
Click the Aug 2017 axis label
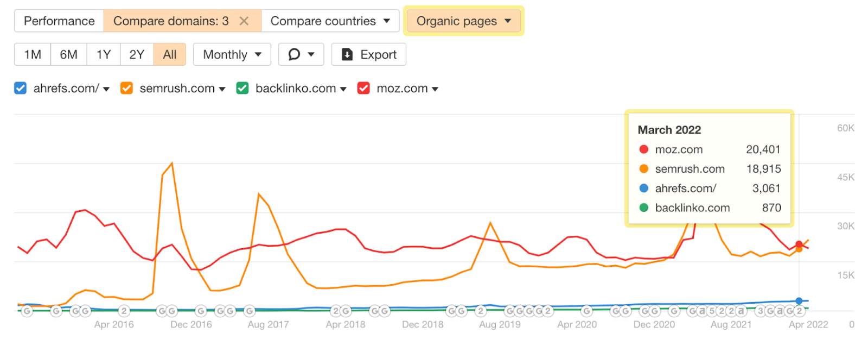pyautogui.click(x=268, y=324)
